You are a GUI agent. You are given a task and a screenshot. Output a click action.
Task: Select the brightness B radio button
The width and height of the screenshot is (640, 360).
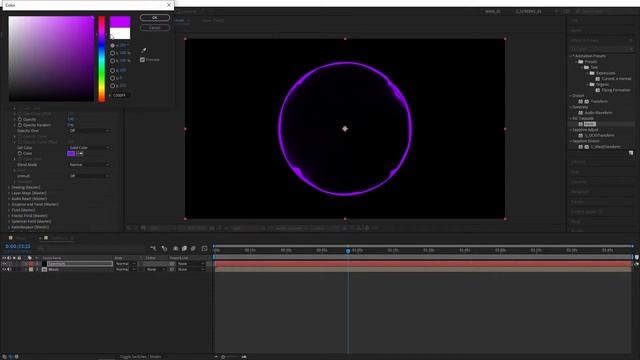[x=112, y=60]
